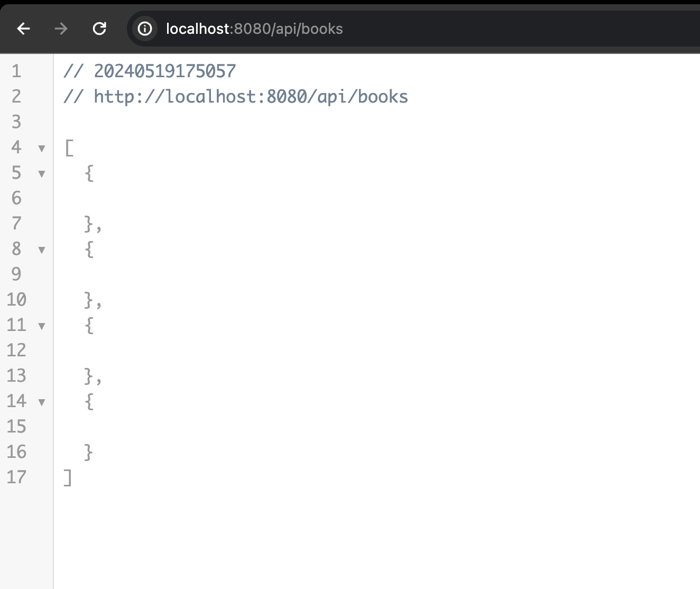Screen dimensions: 700x589
Task: Collapse the second object at line 8
Action: [42, 250]
